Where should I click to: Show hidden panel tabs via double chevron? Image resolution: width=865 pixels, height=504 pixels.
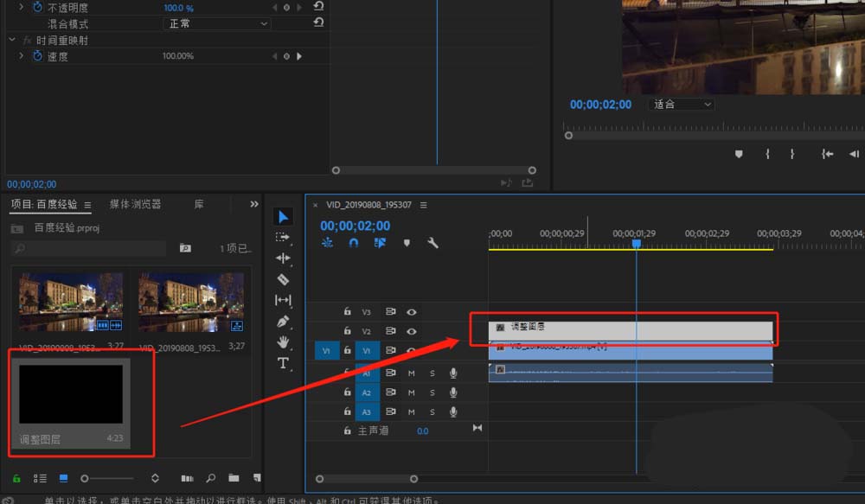tap(254, 204)
